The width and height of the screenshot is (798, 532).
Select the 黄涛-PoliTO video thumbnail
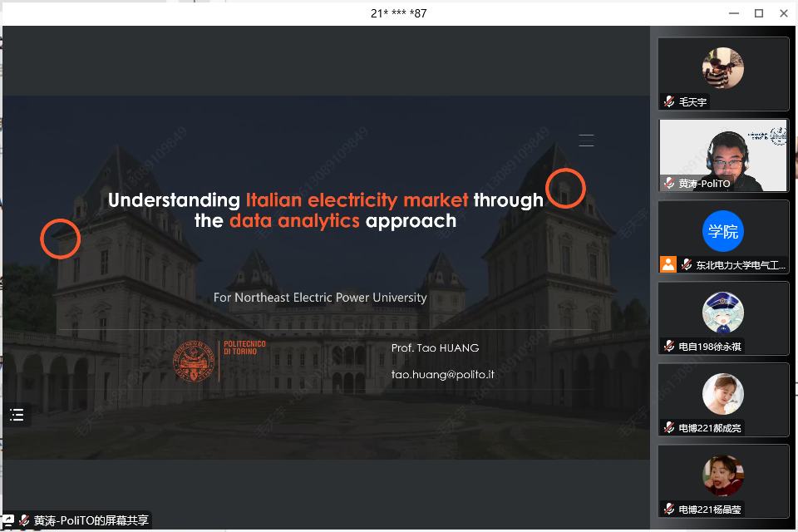723,155
